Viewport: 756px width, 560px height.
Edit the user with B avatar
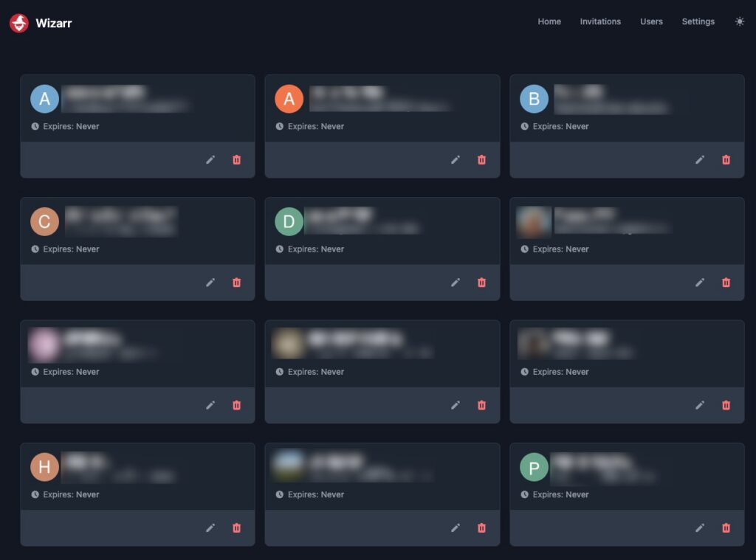[700, 159]
